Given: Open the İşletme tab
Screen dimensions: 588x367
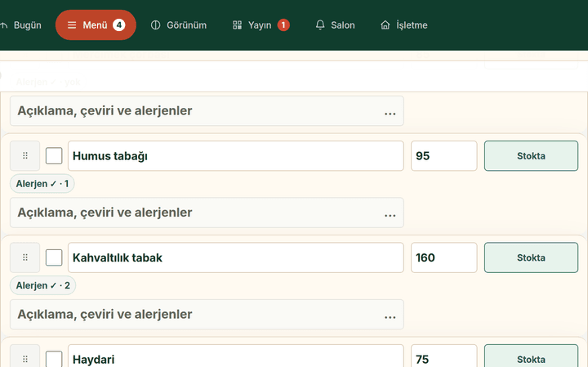Looking at the screenshot, I should 404,25.
